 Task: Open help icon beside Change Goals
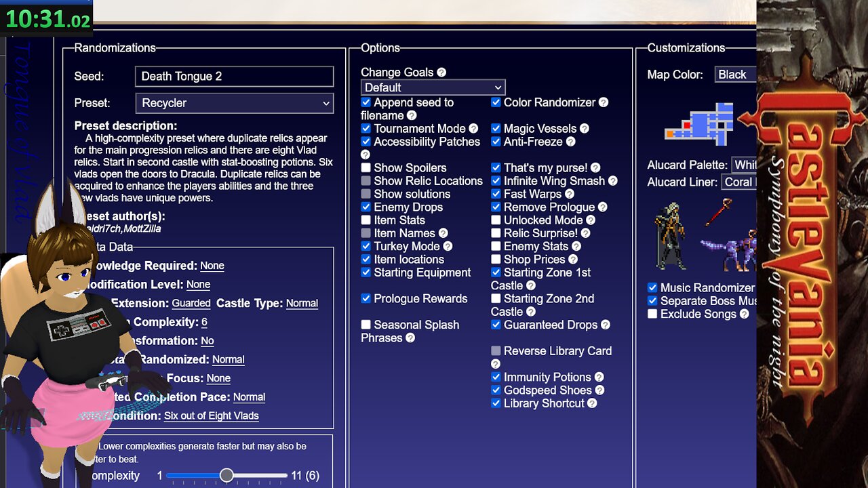[x=441, y=73]
